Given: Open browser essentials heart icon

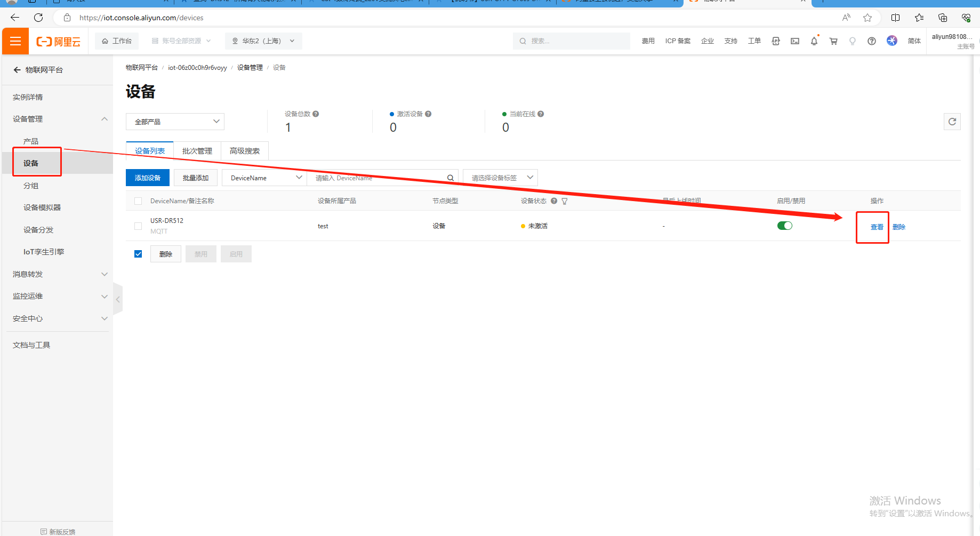Looking at the screenshot, I should coord(966,18).
